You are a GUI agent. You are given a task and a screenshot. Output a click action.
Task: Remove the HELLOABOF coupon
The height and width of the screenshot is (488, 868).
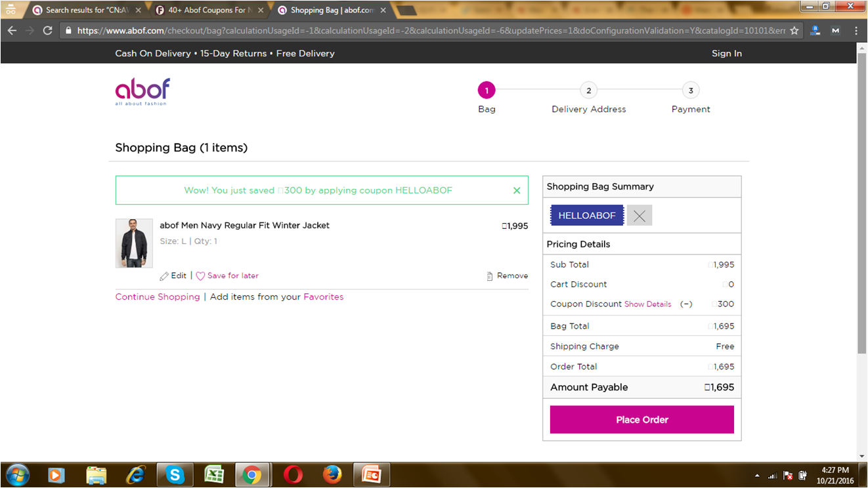[639, 216]
